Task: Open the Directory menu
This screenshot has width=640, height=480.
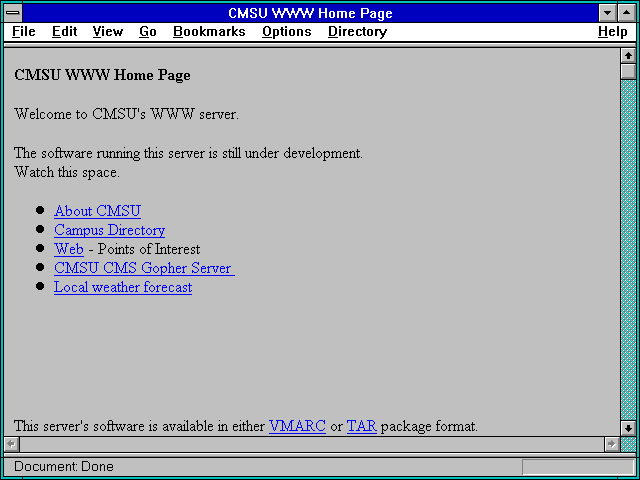Action: pyautogui.click(x=358, y=32)
